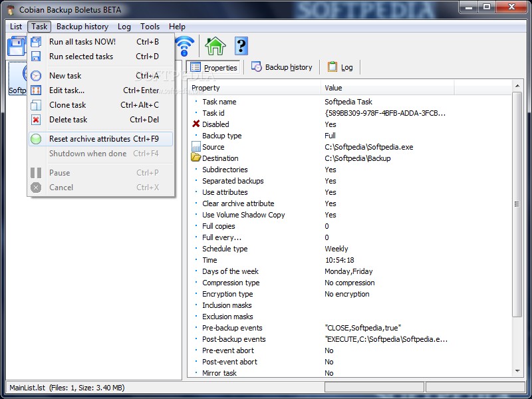The height and width of the screenshot is (399, 532).
Task: Click the Log tab clipboard icon
Action: tap(332, 67)
